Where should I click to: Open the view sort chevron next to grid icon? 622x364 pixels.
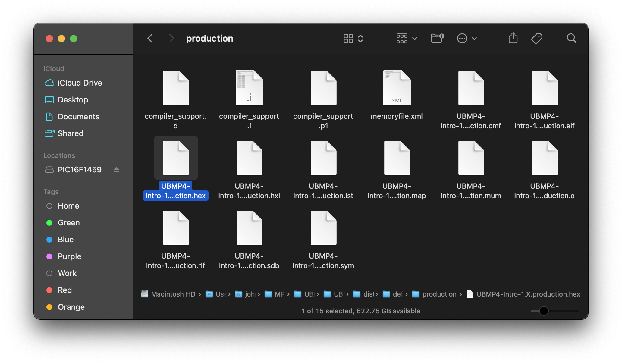pyautogui.click(x=360, y=38)
